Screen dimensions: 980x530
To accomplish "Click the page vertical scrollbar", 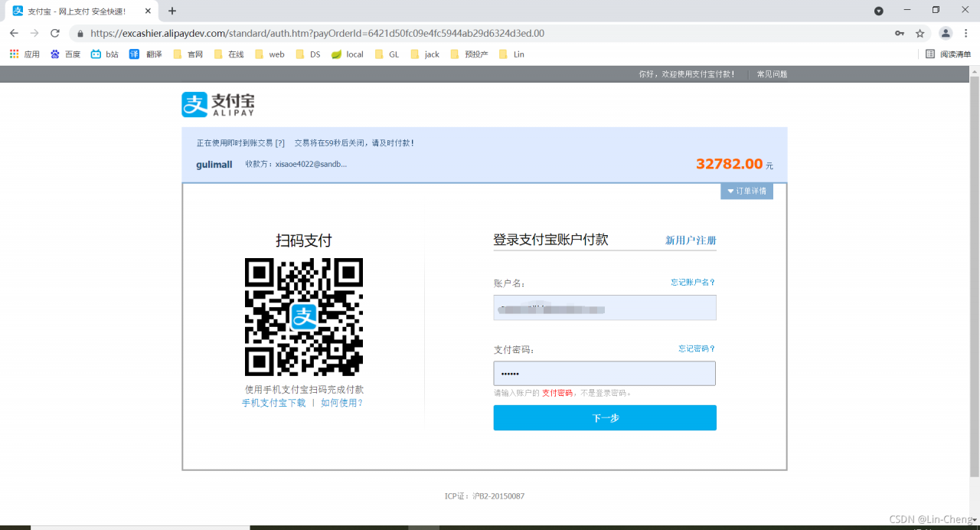I will click(975, 276).
